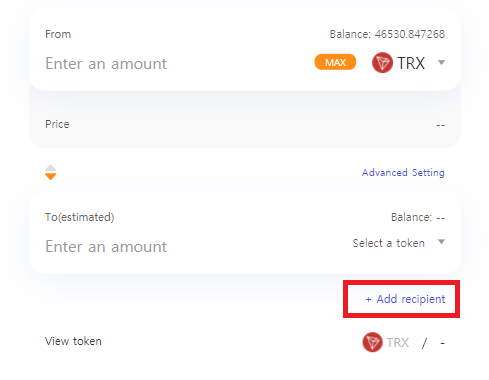The image size is (489, 380).
Task: Click the Add recipient link
Action: click(405, 299)
